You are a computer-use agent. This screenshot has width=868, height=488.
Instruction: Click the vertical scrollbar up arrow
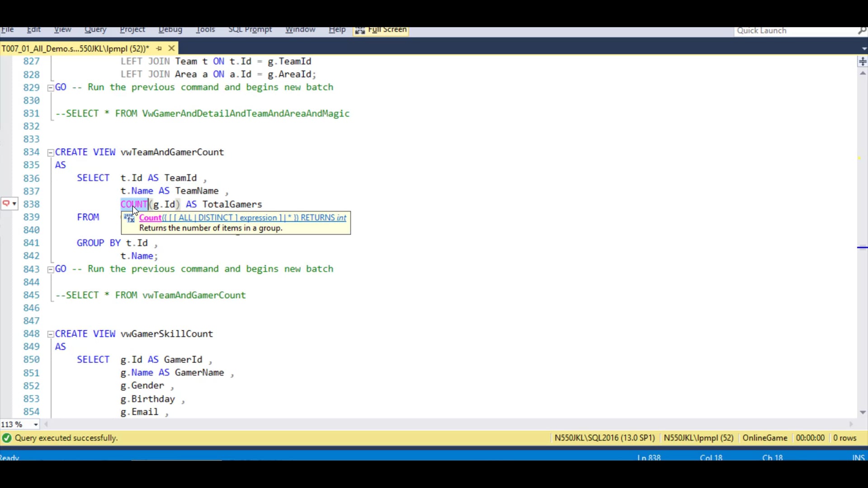863,73
